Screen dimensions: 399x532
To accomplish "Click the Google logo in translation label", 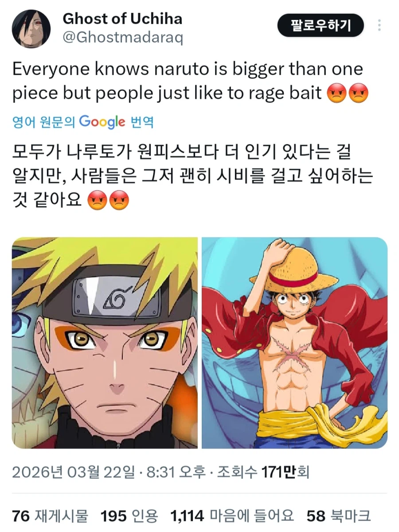I will [x=102, y=122].
